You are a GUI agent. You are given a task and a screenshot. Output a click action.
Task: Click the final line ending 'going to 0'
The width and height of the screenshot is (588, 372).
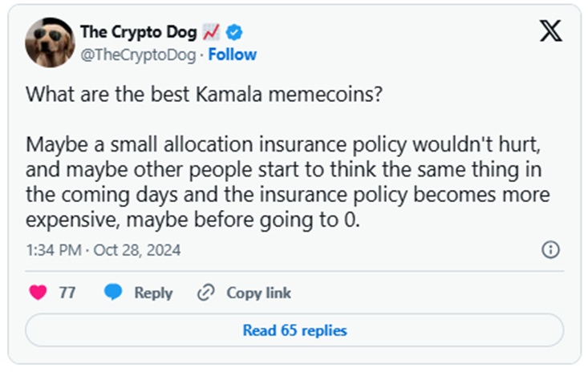[x=193, y=220]
